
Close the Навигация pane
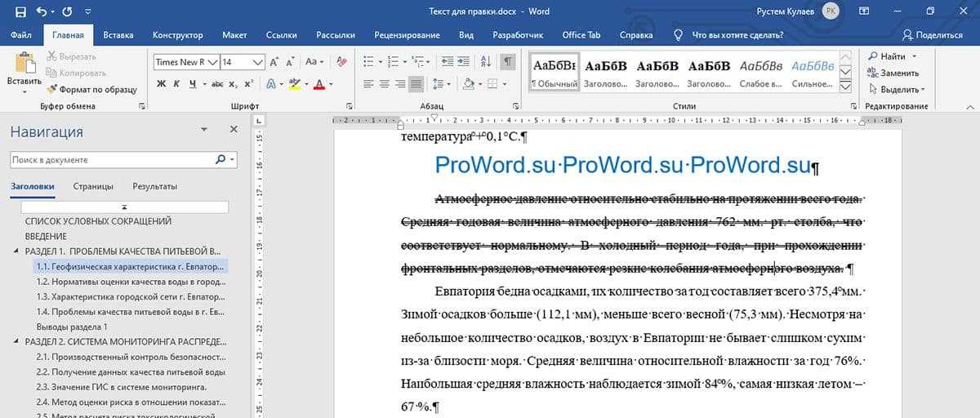pos(234,130)
